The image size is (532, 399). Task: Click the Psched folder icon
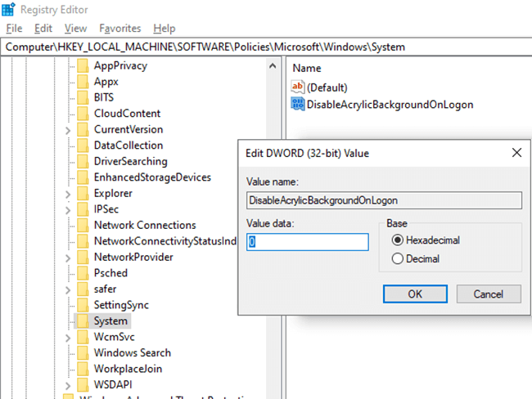83,273
